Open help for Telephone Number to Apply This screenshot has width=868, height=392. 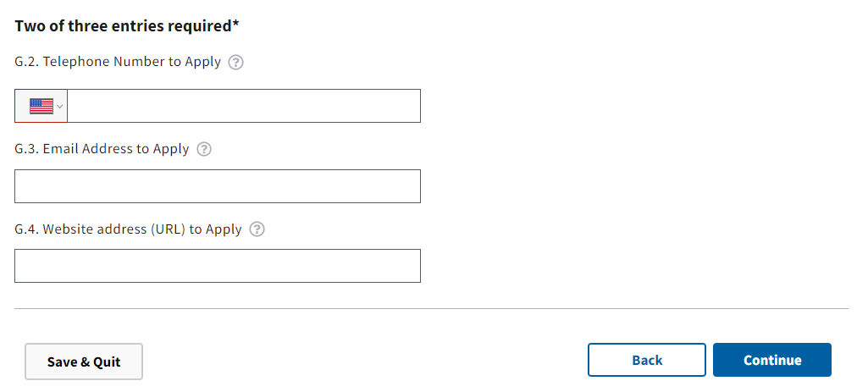pyautogui.click(x=236, y=62)
